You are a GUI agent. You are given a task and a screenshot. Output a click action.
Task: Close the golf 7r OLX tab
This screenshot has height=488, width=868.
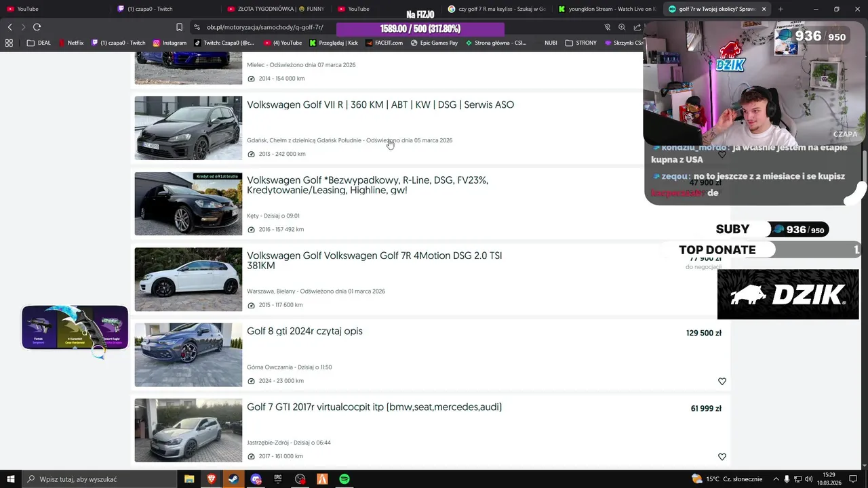[764, 9]
